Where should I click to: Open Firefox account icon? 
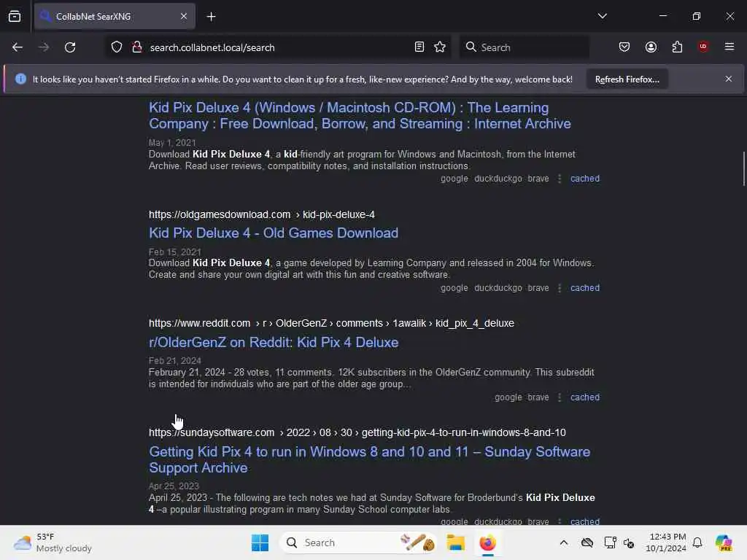[x=651, y=47]
